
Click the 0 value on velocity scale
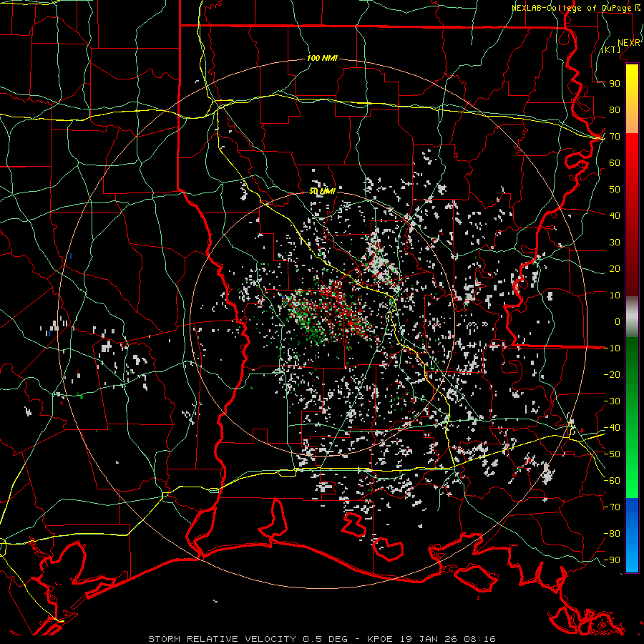point(618,322)
